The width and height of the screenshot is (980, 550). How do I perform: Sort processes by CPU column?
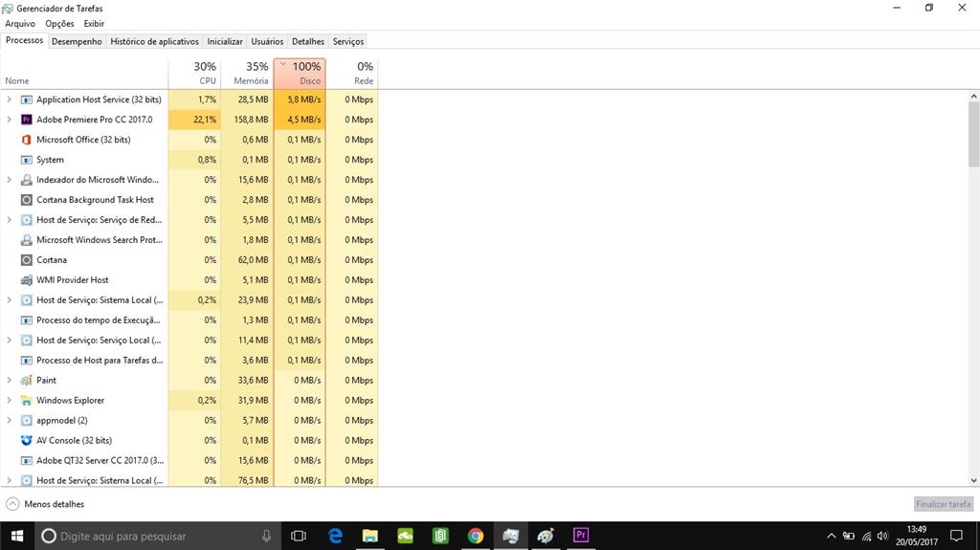pyautogui.click(x=194, y=73)
